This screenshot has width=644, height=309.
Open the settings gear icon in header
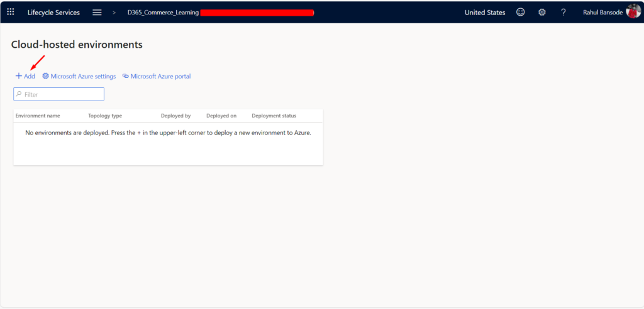click(x=541, y=13)
